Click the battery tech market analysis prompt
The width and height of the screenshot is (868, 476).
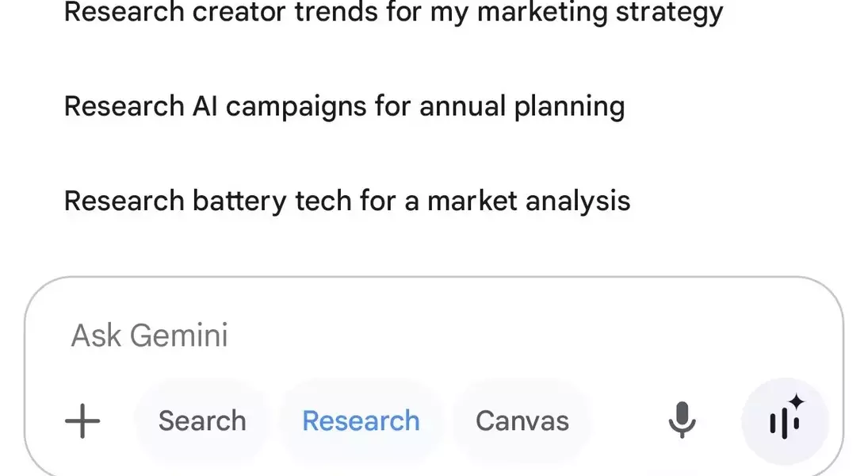pos(347,201)
